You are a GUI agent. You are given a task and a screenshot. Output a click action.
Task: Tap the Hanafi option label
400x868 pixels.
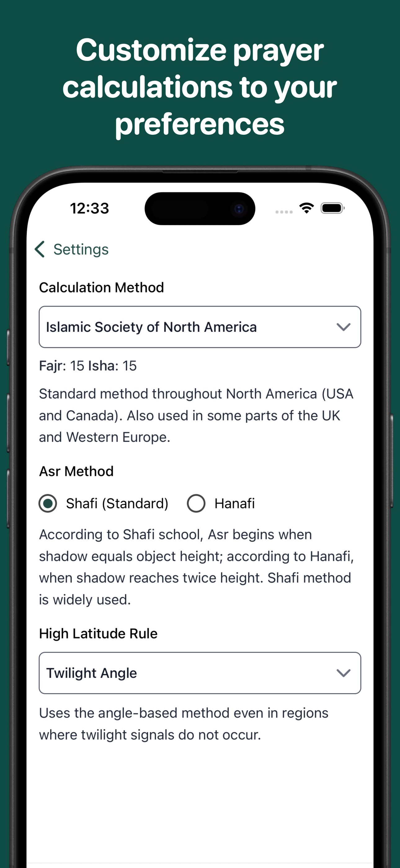(x=235, y=504)
